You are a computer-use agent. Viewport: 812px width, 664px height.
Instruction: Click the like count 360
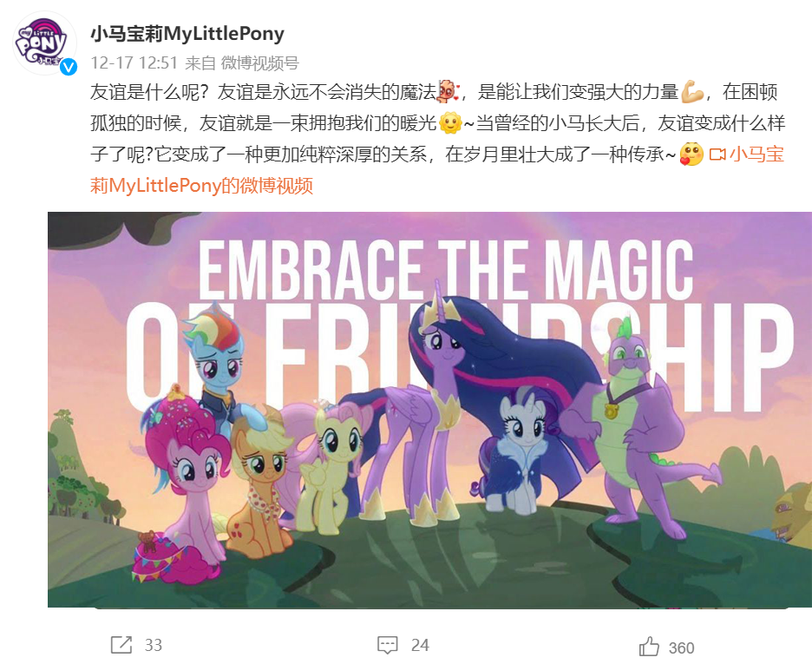[x=681, y=648]
